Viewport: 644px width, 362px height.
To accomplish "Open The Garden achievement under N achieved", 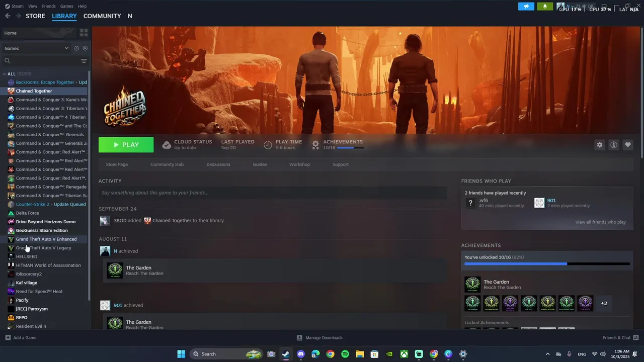I will 275,270.
